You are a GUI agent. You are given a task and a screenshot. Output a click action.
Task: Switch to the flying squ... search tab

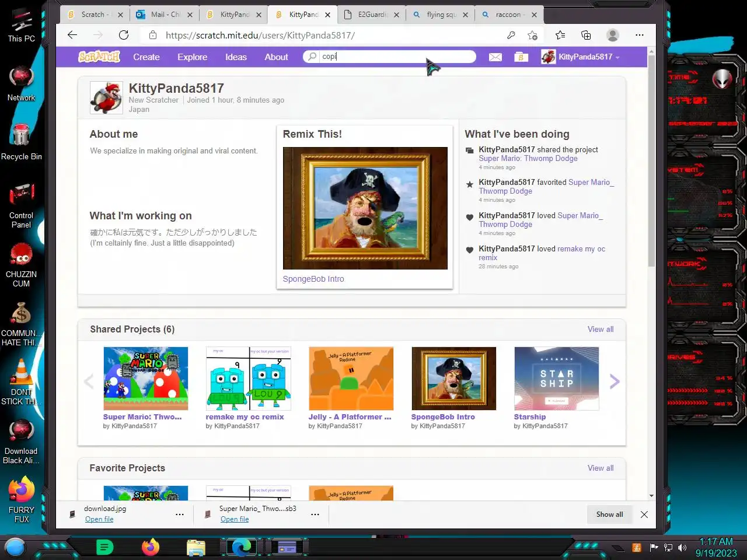[440, 15]
